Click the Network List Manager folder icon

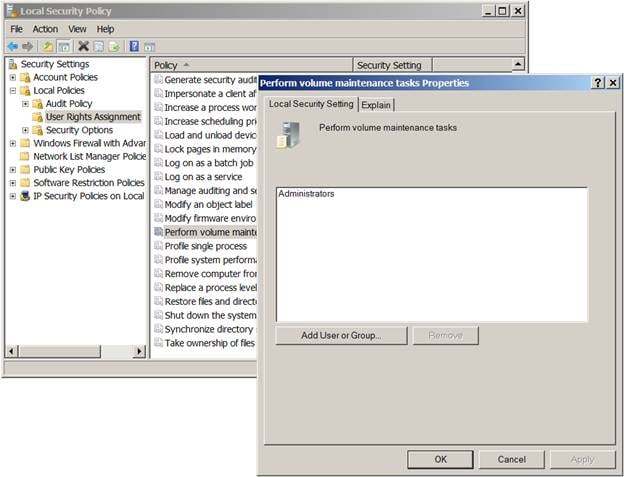click(25, 156)
